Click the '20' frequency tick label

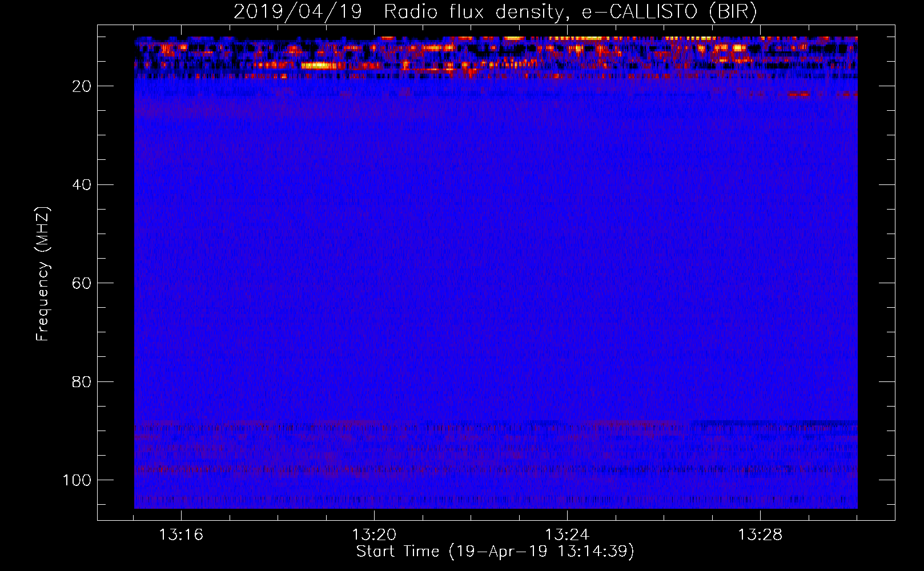pos(82,86)
